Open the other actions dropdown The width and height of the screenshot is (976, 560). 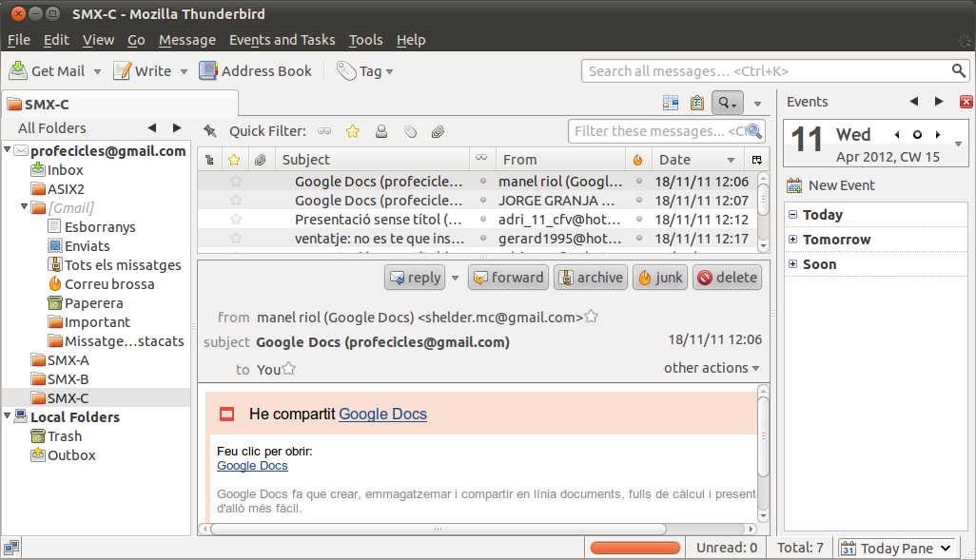[x=712, y=368]
